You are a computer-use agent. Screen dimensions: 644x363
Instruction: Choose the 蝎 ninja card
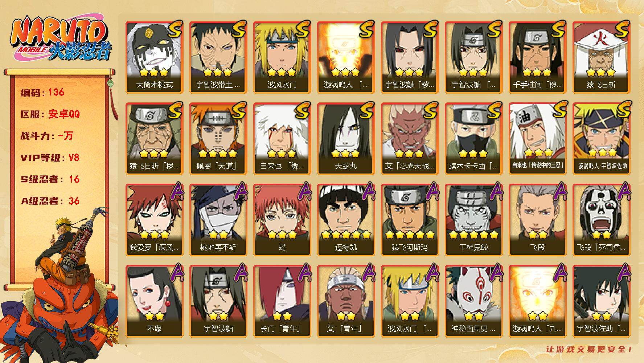pos(282,220)
